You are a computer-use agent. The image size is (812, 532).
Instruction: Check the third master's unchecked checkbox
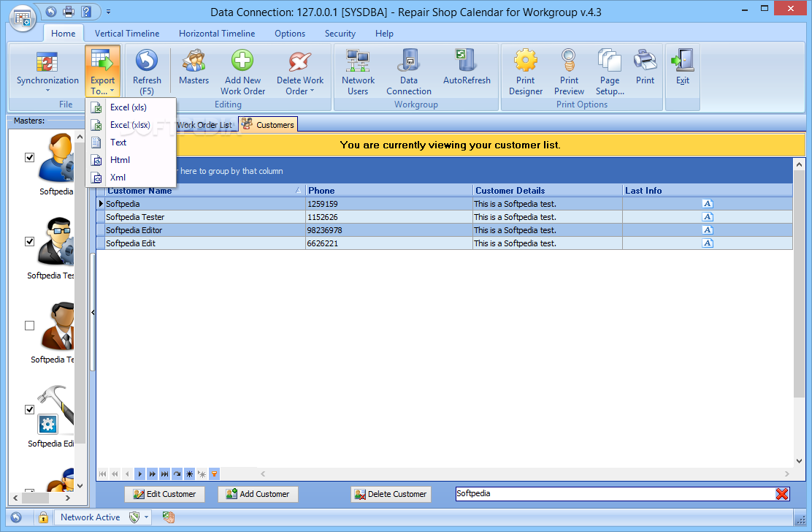[29, 325]
